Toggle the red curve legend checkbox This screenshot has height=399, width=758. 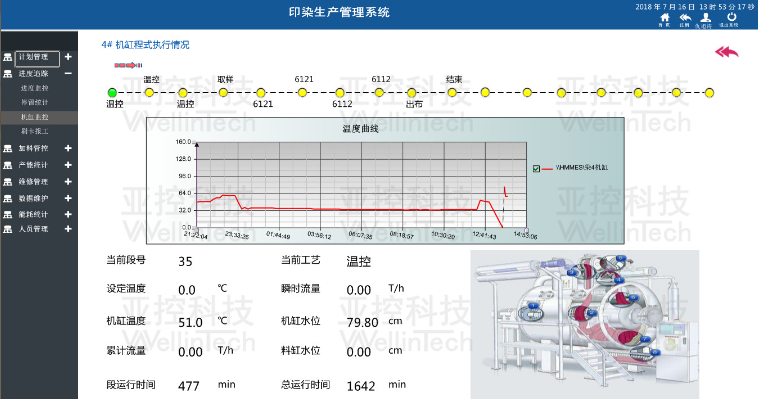[x=536, y=168]
